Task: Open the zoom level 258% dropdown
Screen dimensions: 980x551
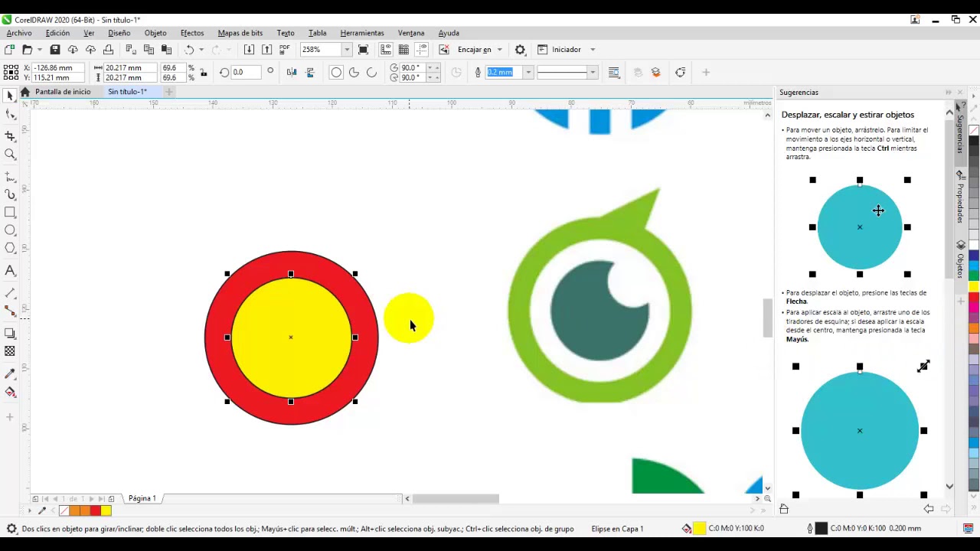Action: click(347, 50)
